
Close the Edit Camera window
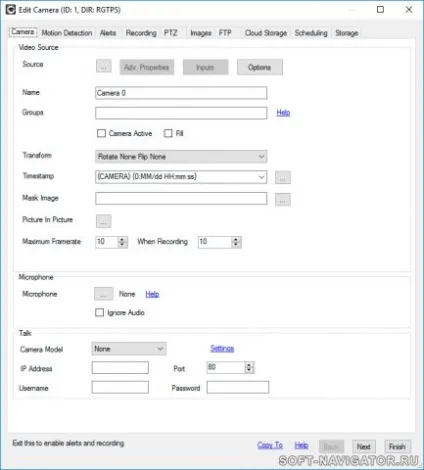coord(409,9)
